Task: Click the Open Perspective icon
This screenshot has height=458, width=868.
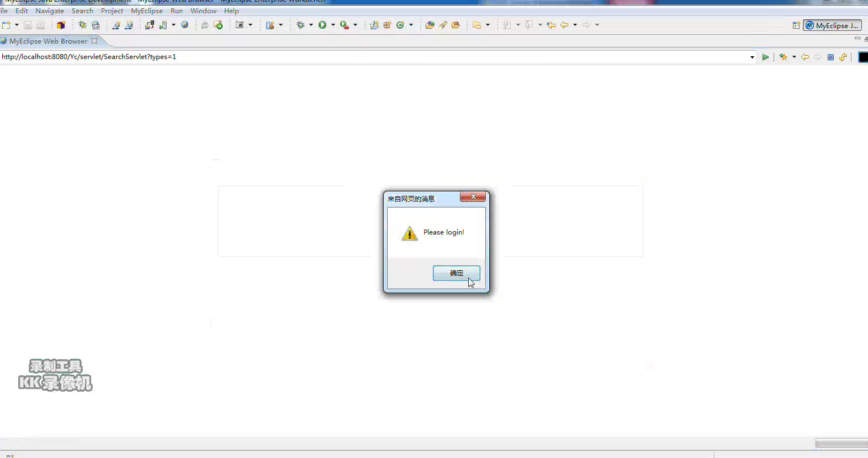Action: [x=796, y=25]
